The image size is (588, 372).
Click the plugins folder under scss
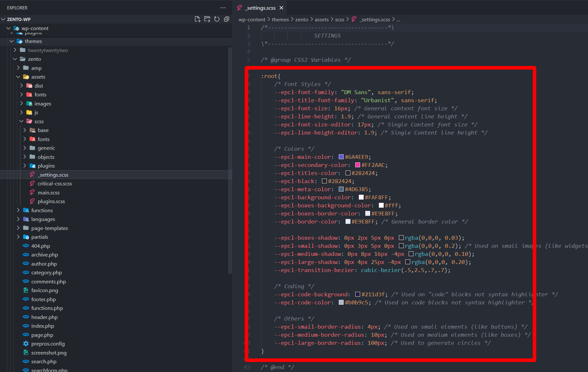point(46,166)
